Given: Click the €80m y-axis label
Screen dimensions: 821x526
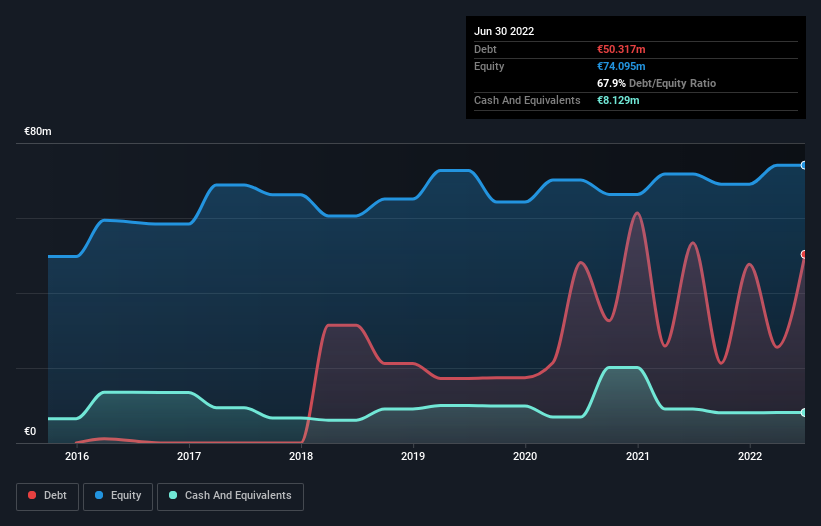Looking at the screenshot, I should [x=38, y=131].
